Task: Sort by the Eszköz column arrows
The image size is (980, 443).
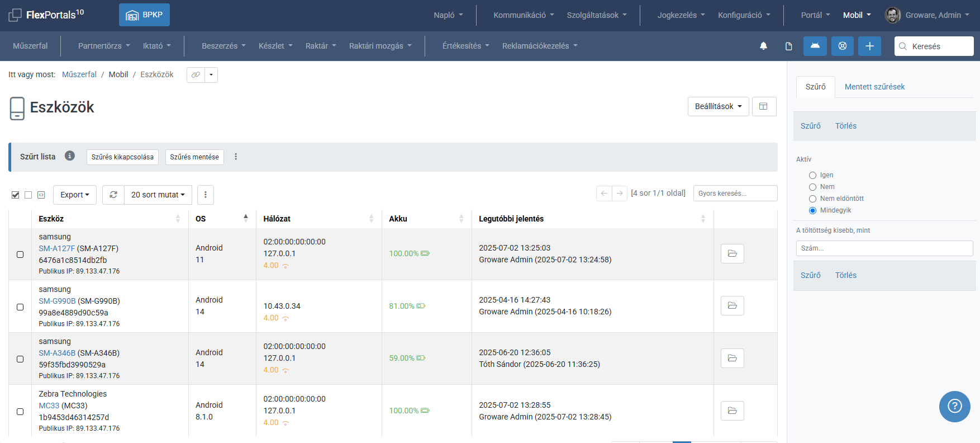Action: 178,219
